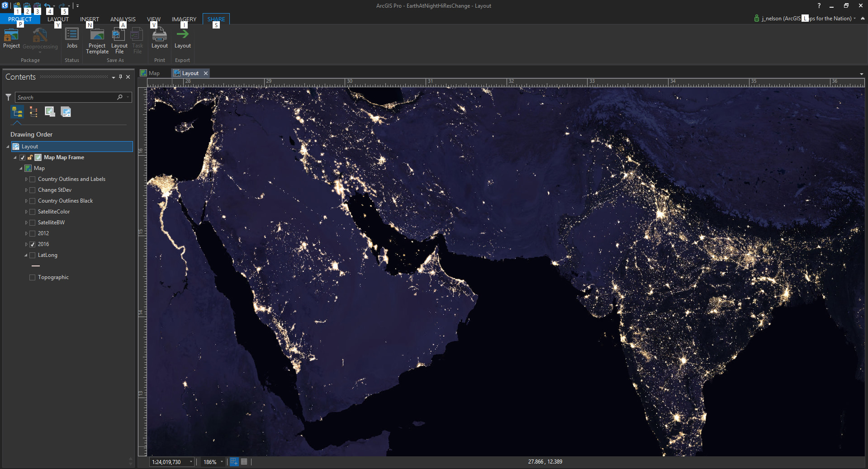Expand the Change StDev layer
868x469 pixels.
click(26, 190)
